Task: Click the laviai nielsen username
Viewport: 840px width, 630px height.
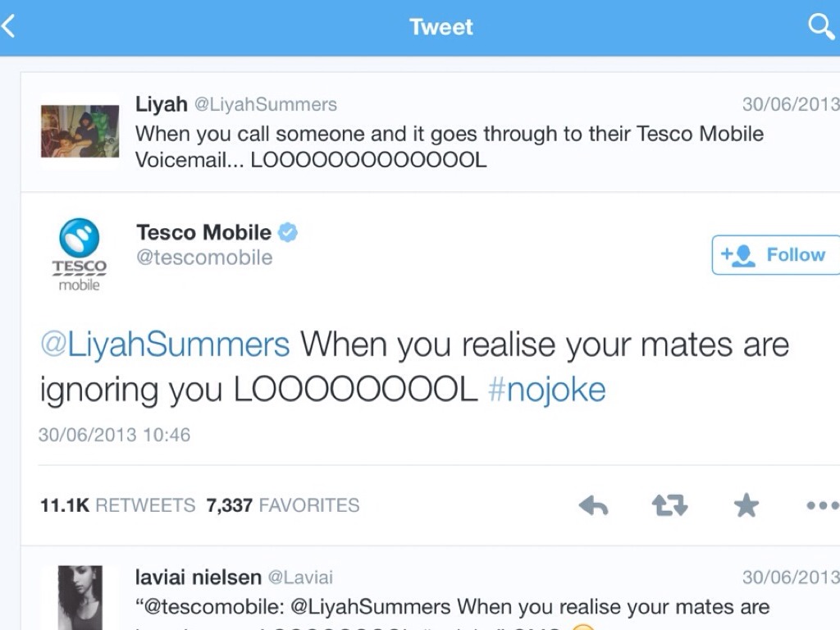Action: [x=199, y=577]
